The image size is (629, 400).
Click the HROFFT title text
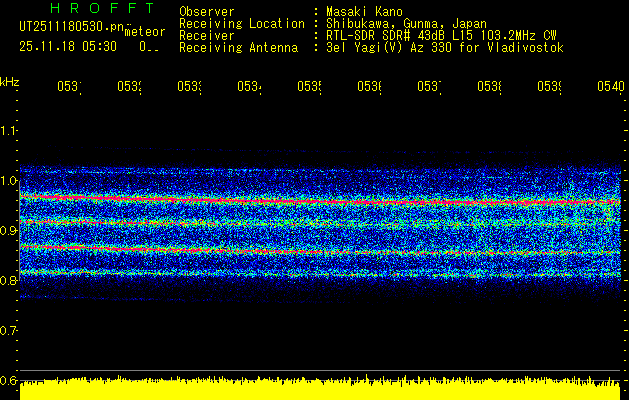point(103,8)
